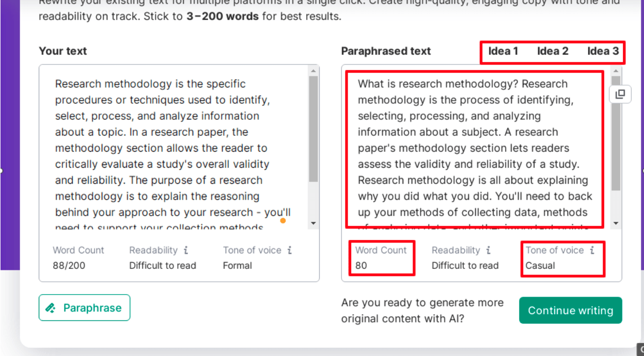Screen dimensions: 644x356
Task: Click the Continue writing button
Action: pyautogui.click(x=570, y=311)
